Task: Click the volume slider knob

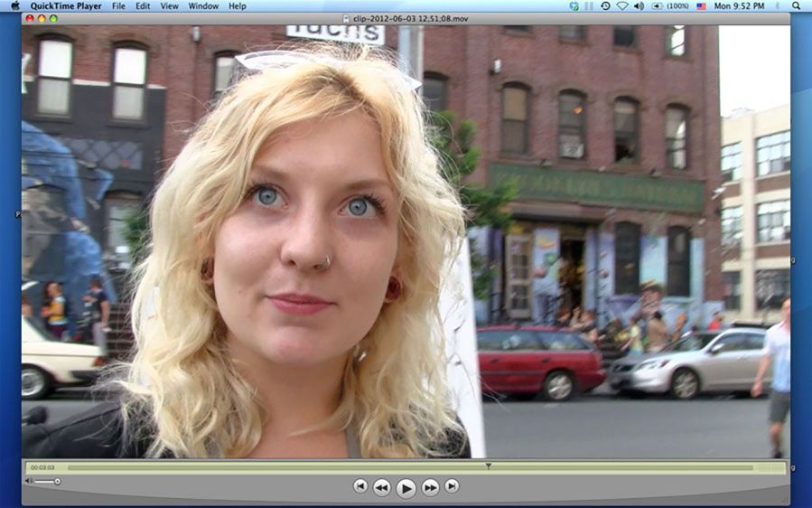Action: pos(57,481)
